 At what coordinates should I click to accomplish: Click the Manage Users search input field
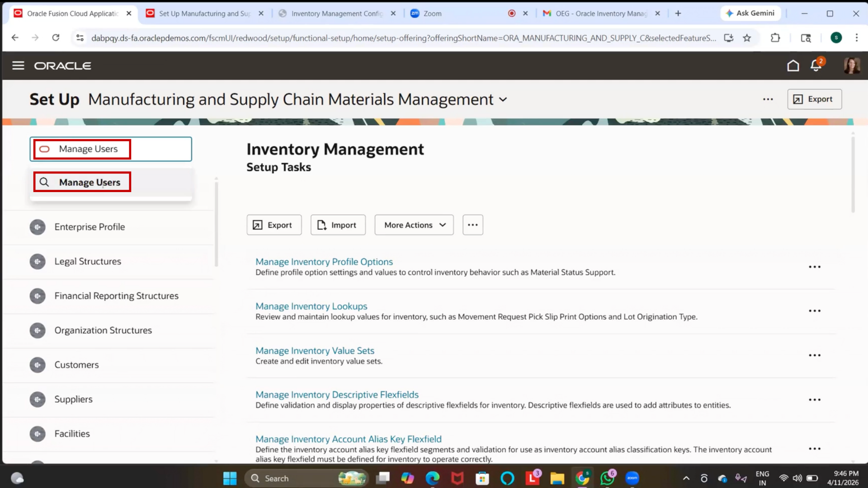pyautogui.click(x=111, y=149)
